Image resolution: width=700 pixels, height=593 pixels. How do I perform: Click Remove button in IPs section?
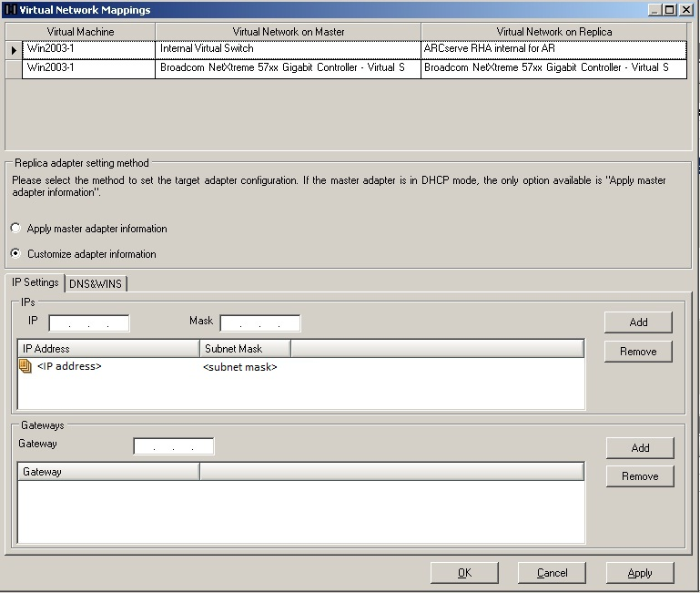[x=638, y=351]
